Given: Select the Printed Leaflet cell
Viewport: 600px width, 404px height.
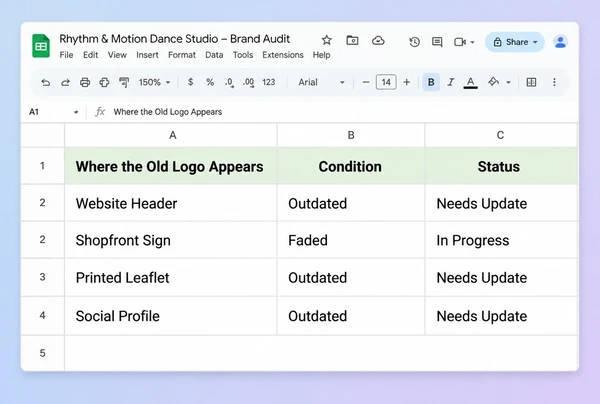Looking at the screenshot, I should (171, 278).
